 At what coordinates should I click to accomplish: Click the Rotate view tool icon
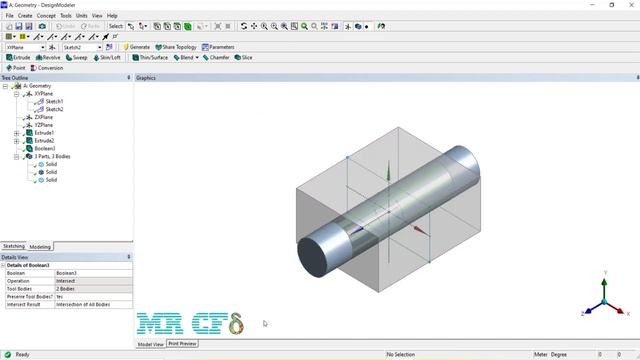(244, 26)
